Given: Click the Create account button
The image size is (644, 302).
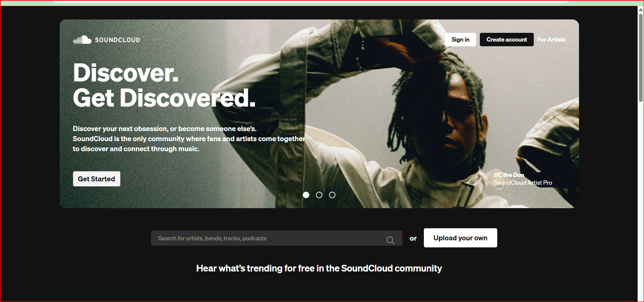Looking at the screenshot, I should pyautogui.click(x=507, y=40).
